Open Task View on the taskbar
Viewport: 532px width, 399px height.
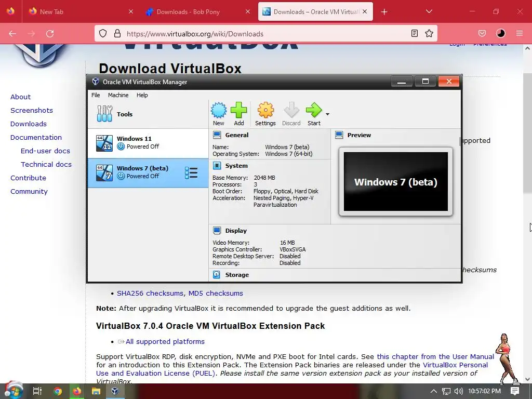(x=37, y=391)
